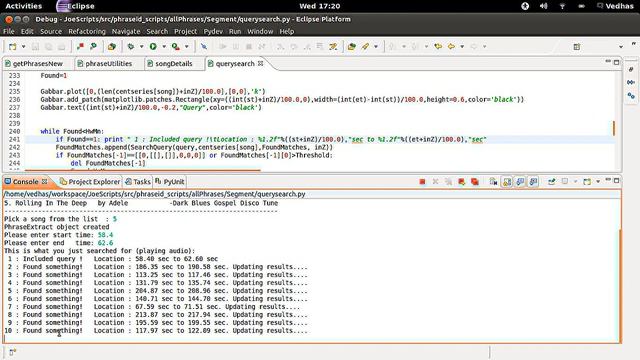Open the New file dropdown arrow
Image resolution: width=640 pixels, height=360 pixels.
pos(23,47)
